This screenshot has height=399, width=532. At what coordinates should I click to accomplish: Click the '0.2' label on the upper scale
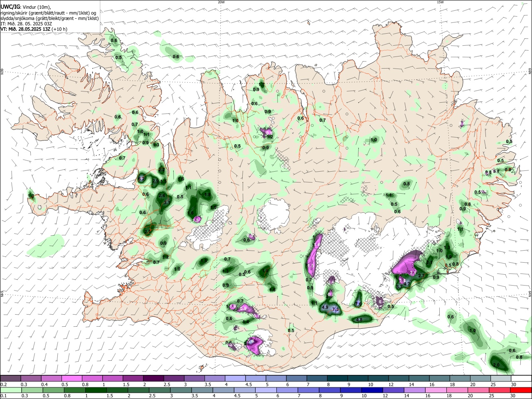click(x=3, y=384)
